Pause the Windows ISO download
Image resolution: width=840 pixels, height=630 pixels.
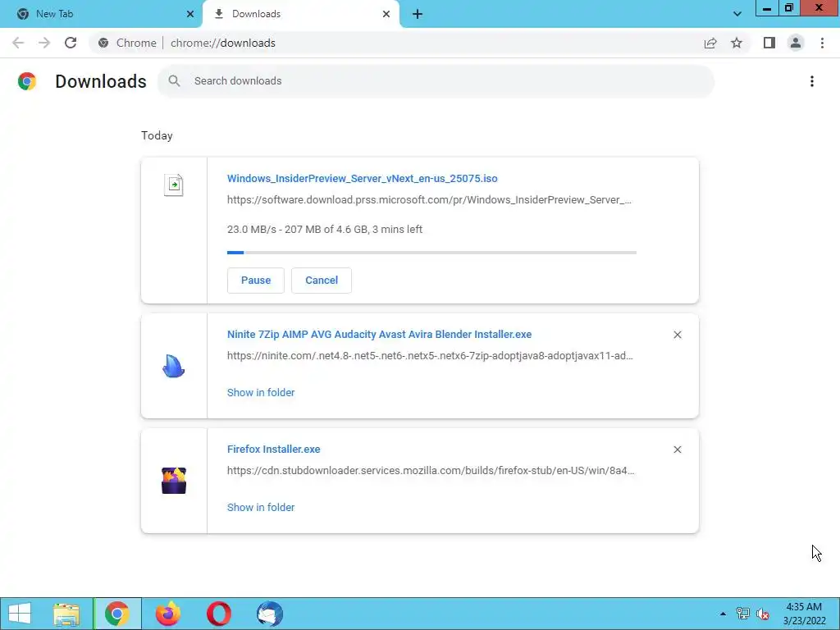(256, 281)
